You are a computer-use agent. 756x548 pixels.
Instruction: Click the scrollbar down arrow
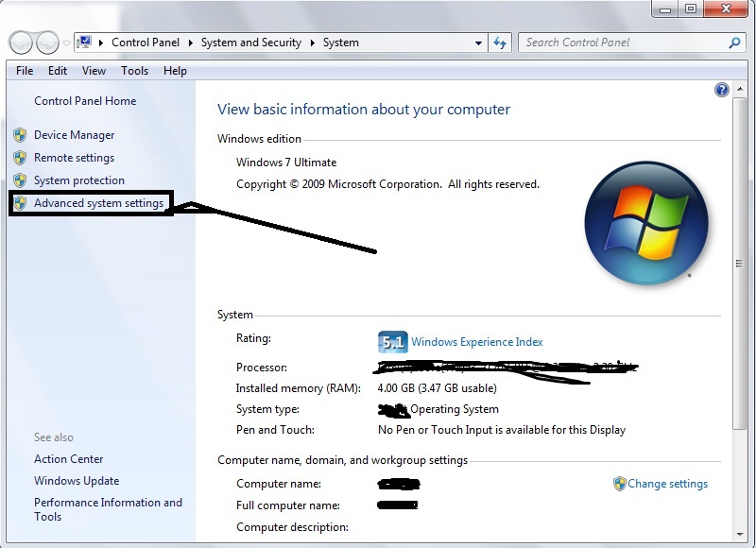point(740,534)
